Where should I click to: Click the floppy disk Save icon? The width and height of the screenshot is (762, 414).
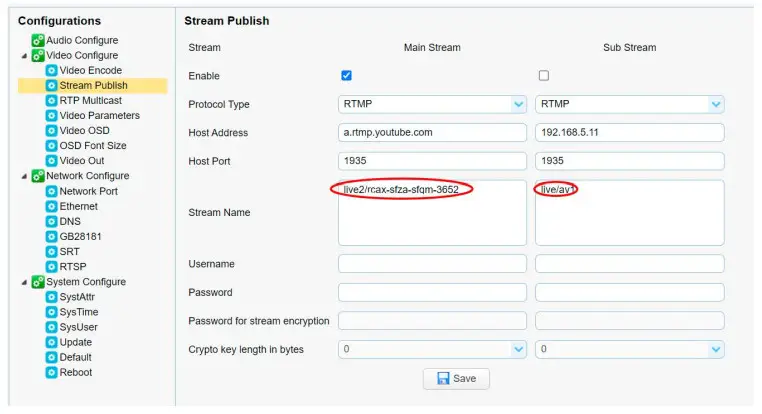pos(443,379)
